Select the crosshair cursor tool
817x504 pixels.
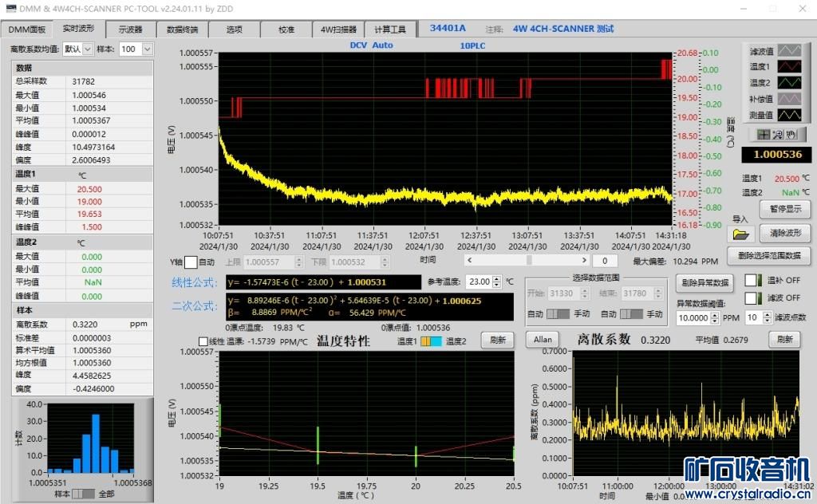click(764, 134)
